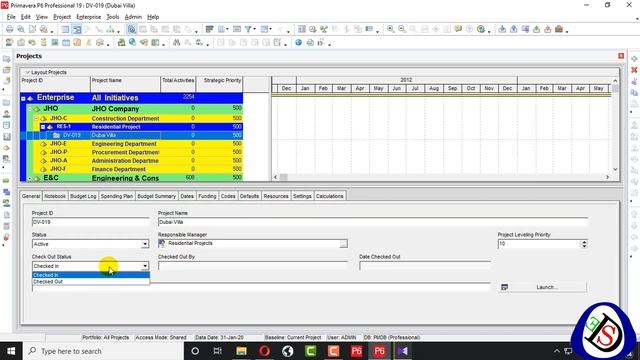Click the show/hide bottom layout icon
Viewport: 640px width, 360px height.
click(131, 29)
